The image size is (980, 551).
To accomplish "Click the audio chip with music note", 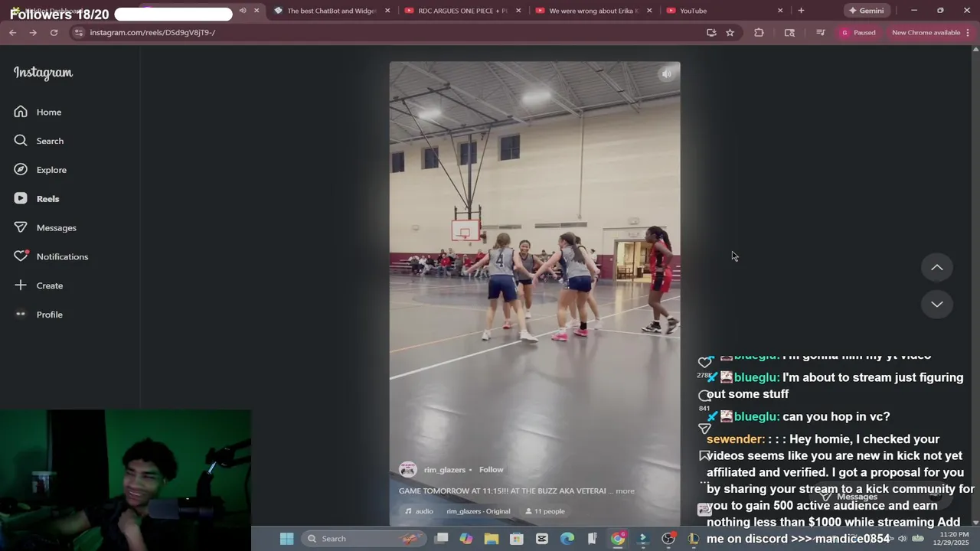I will coord(419,511).
